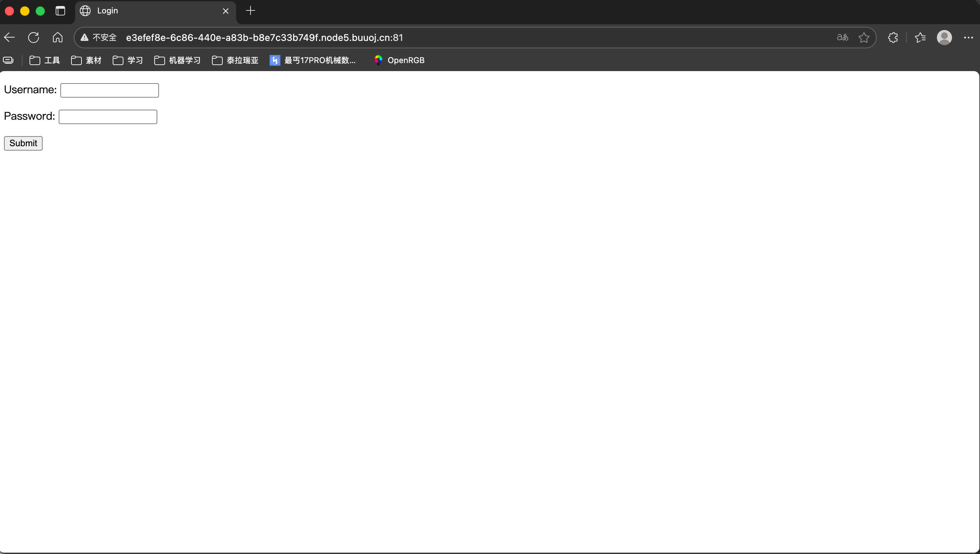
Task: Open the Favorites list icon
Action: [x=920, y=37]
